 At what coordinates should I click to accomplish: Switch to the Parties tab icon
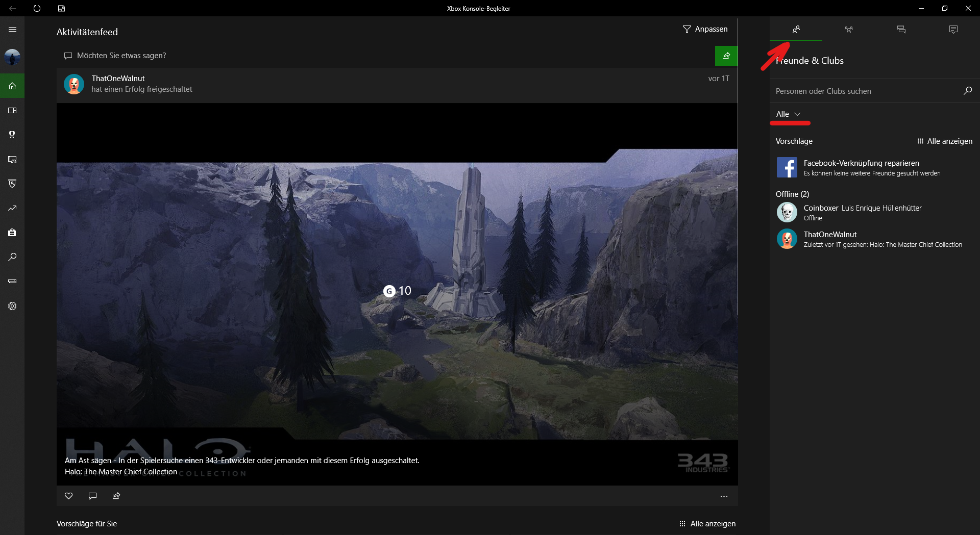[x=848, y=30]
